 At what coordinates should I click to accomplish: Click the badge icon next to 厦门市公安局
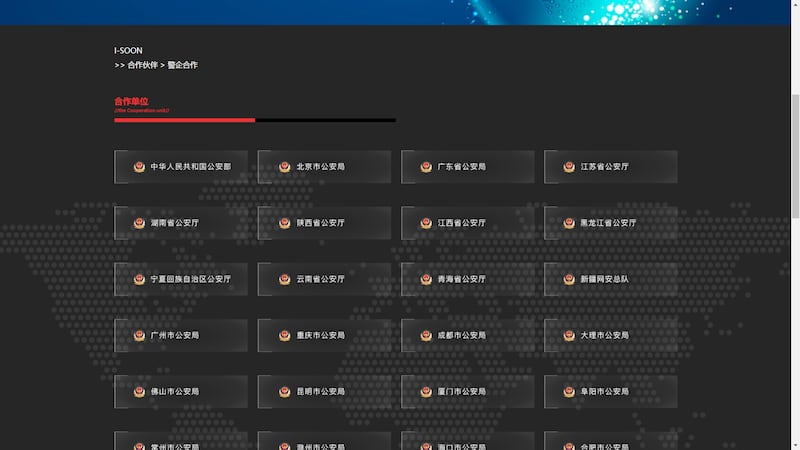point(426,391)
